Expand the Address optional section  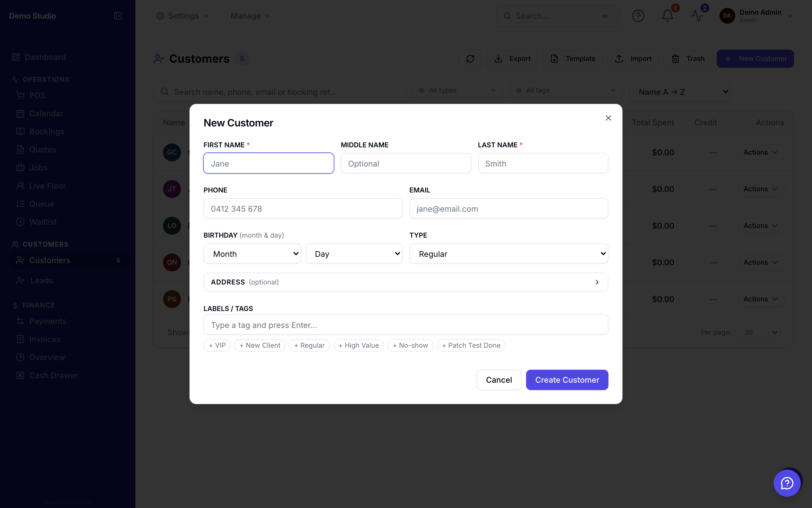tap(406, 282)
